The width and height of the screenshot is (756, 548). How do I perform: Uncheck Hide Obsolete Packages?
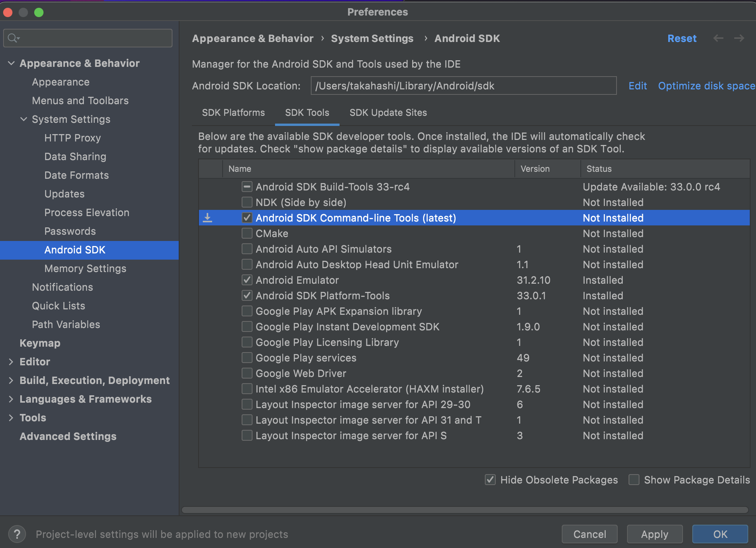point(490,480)
